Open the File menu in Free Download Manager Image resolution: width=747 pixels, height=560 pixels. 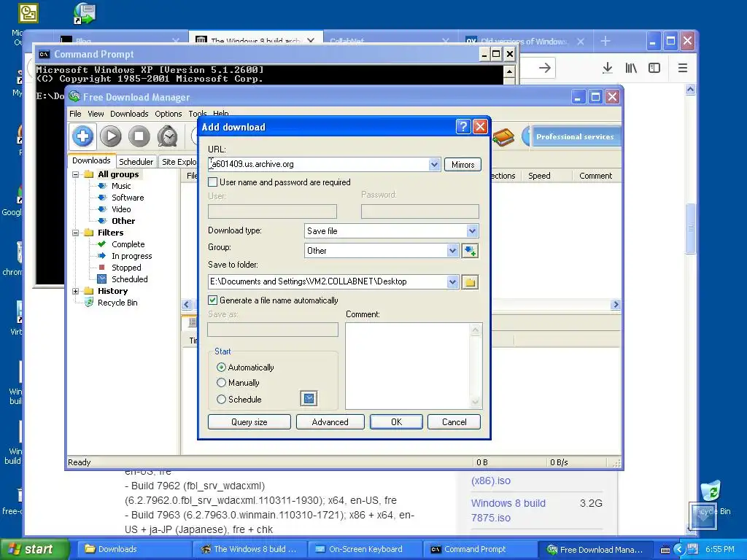(75, 114)
